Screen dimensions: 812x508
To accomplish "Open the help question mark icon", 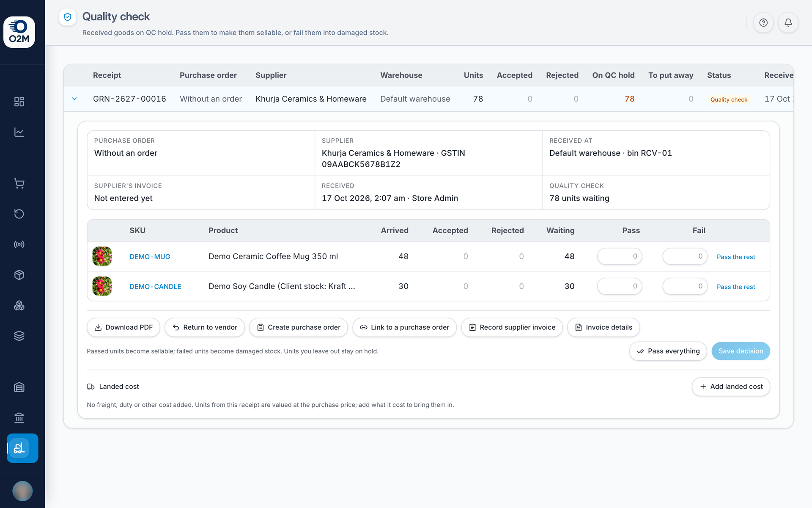I will pyautogui.click(x=763, y=22).
